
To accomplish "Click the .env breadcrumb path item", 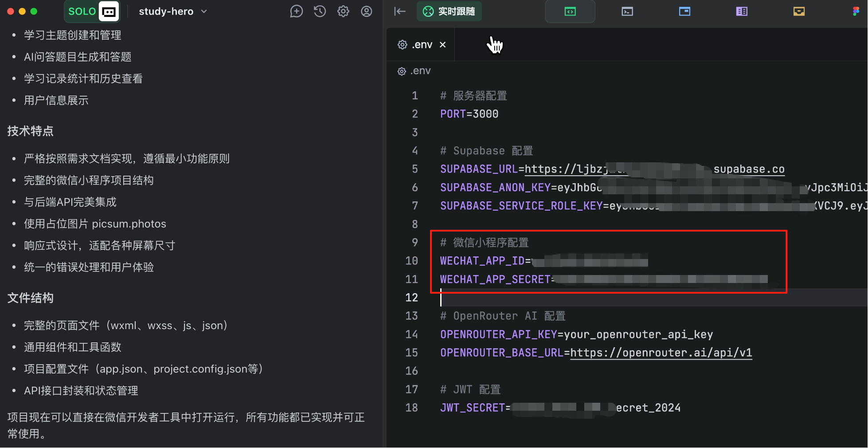I will pyautogui.click(x=420, y=71).
